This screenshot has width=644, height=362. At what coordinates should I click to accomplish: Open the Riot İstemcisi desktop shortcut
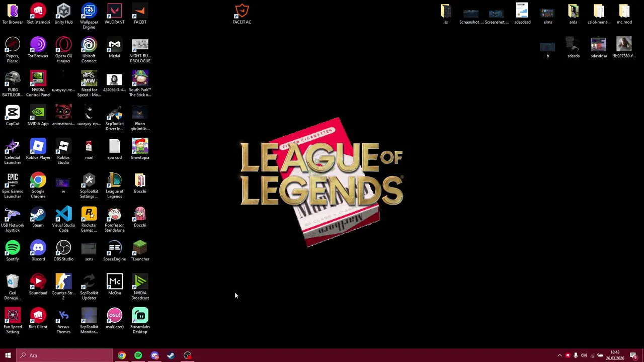click(x=38, y=14)
